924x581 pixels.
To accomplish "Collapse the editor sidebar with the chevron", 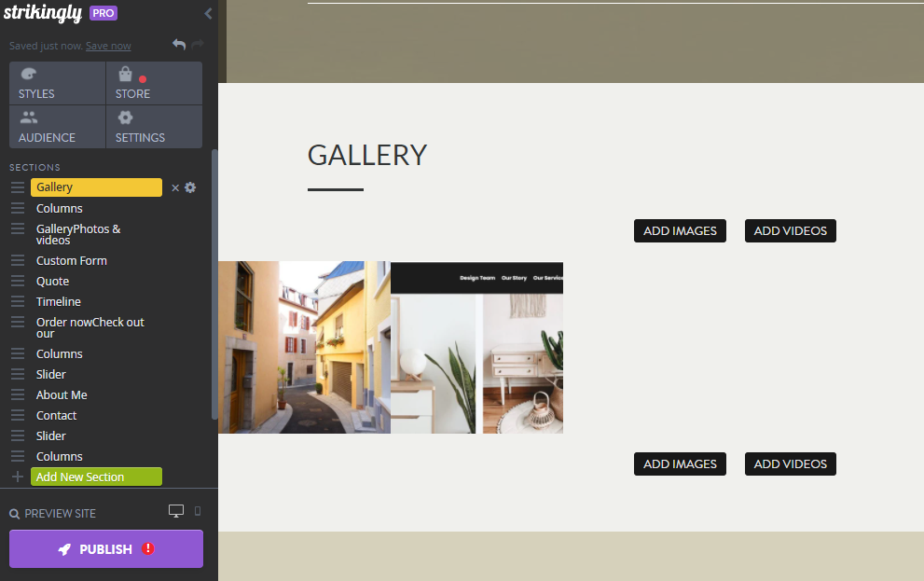I will 208,13.
